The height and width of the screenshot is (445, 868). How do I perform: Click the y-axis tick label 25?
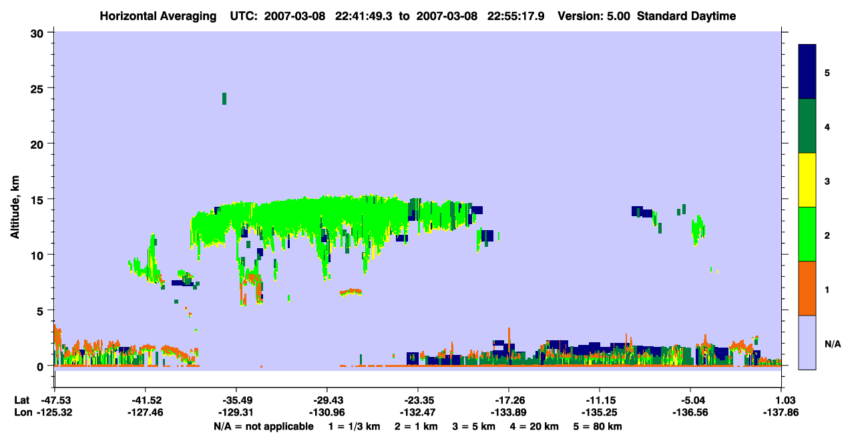tap(39, 88)
